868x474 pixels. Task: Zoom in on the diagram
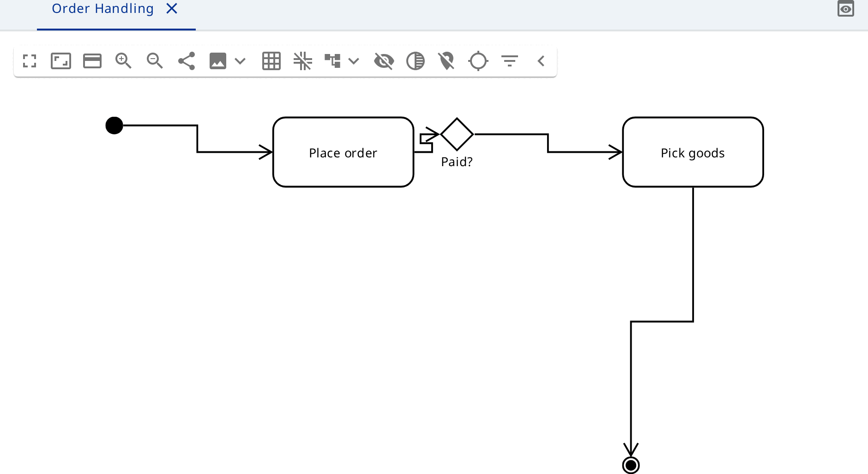[x=123, y=61]
